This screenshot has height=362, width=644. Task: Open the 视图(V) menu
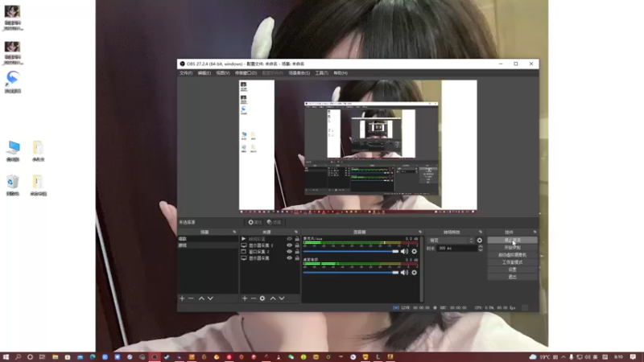coord(223,73)
